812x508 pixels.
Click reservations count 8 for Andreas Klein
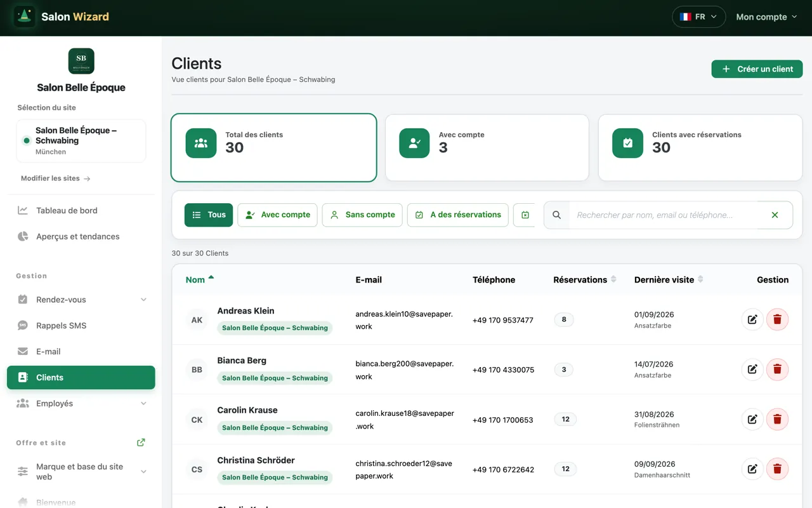[x=564, y=319]
